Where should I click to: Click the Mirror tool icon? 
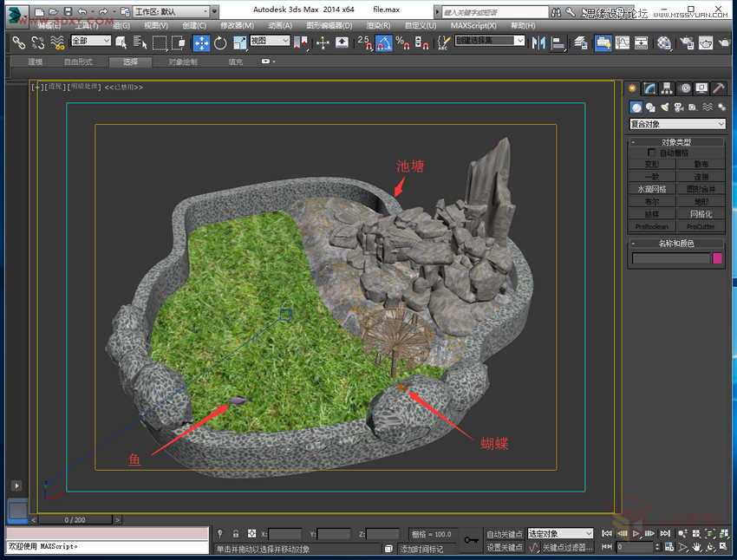tap(539, 42)
